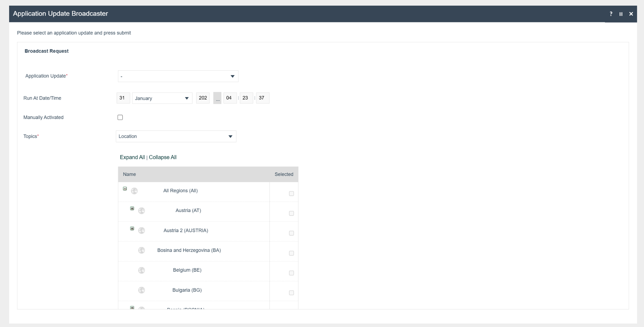The height and width of the screenshot is (327, 644).
Task: Click the help question mark icon
Action: point(611,14)
